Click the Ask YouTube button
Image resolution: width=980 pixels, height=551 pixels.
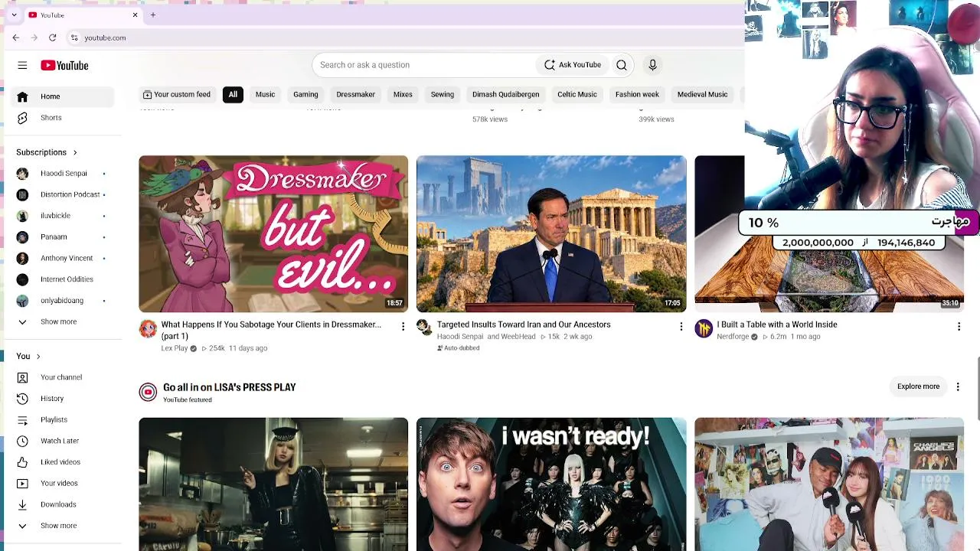click(573, 65)
